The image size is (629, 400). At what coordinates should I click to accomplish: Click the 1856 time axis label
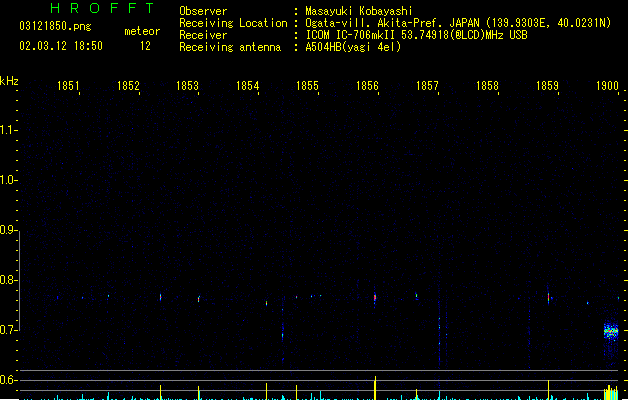(x=367, y=86)
